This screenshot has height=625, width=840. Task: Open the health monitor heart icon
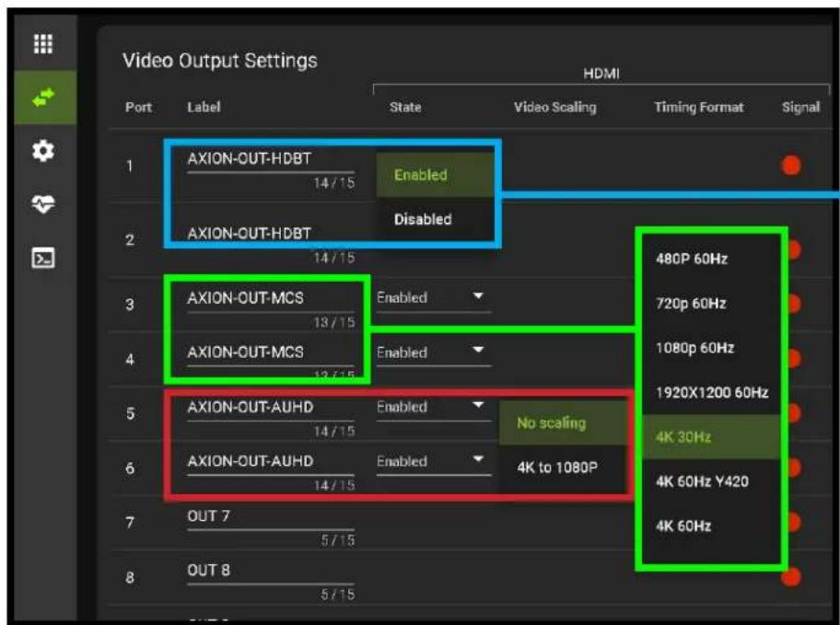tap(43, 204)
